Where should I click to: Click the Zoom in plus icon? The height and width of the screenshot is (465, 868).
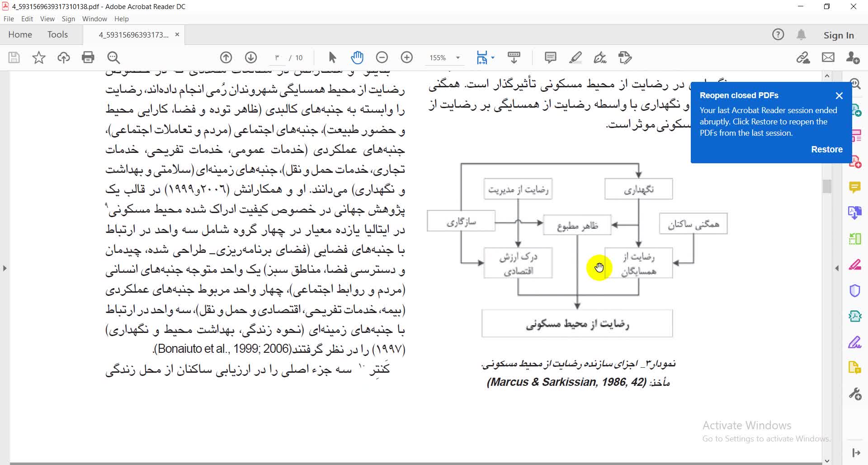click(x=407, y=57)
